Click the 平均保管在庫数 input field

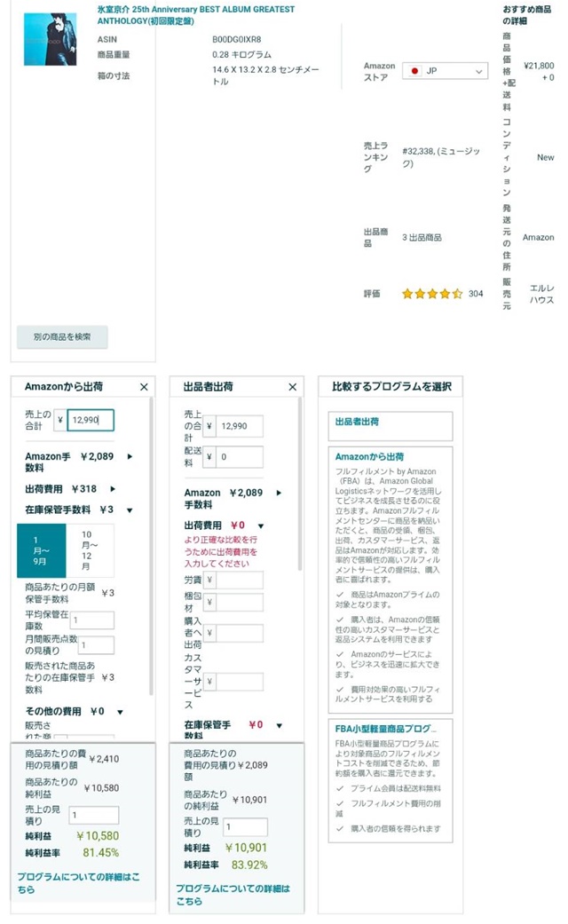pos(91,620)
